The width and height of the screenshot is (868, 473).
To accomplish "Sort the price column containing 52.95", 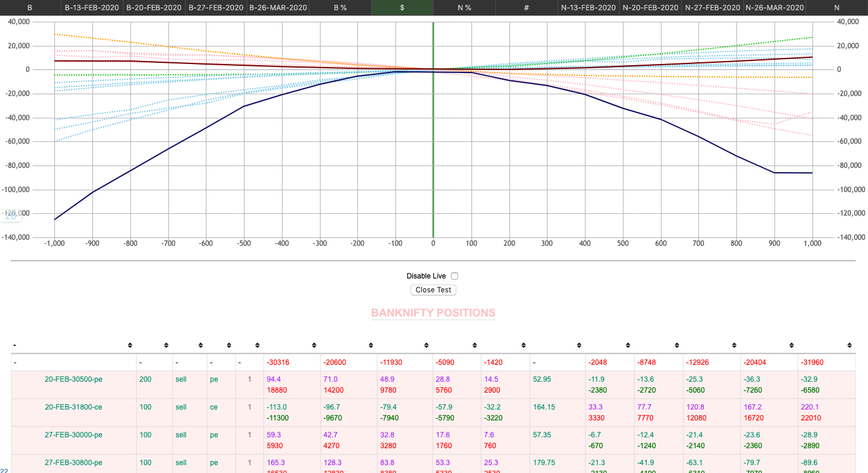I will 579,346.
